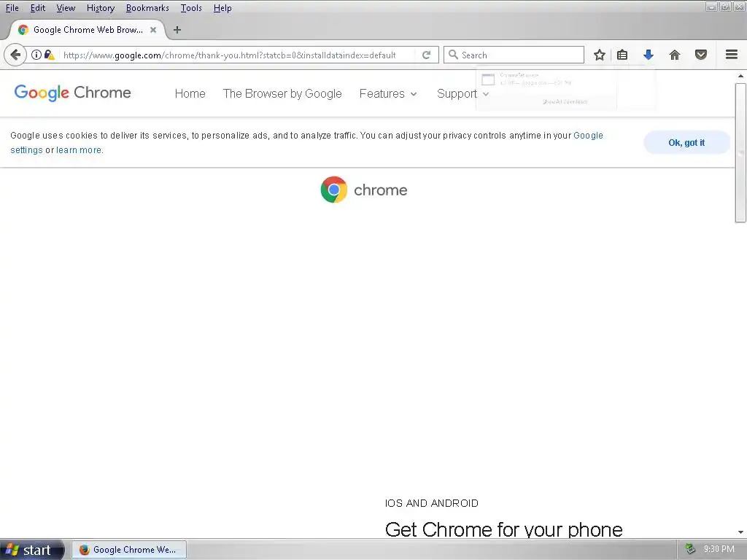Click the Google Chrome header logo

(72, 93)
